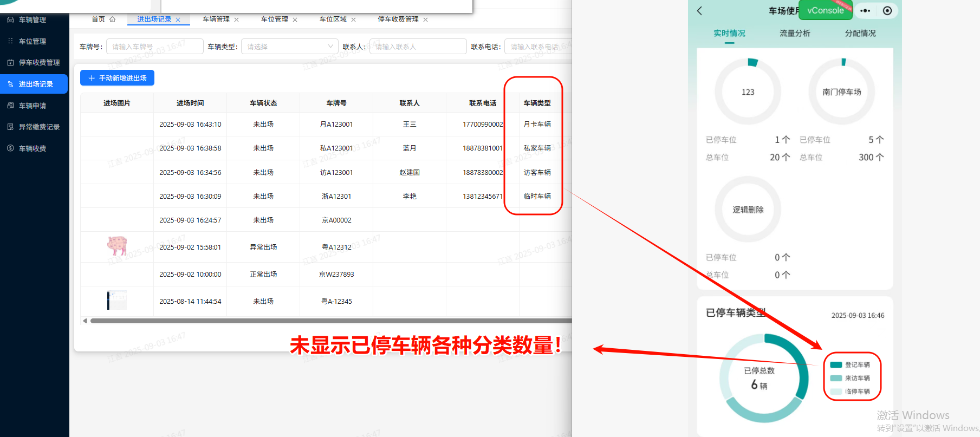The image size is (980, 437).
Task: Switch to the 车位区域 tab
Action: (x=333, y=19)
